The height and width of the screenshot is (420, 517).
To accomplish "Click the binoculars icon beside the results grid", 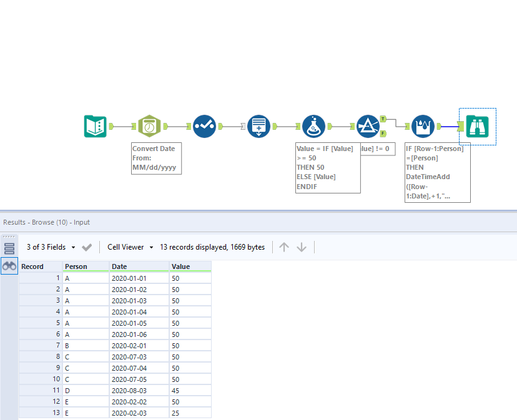I will pos(9,266).
